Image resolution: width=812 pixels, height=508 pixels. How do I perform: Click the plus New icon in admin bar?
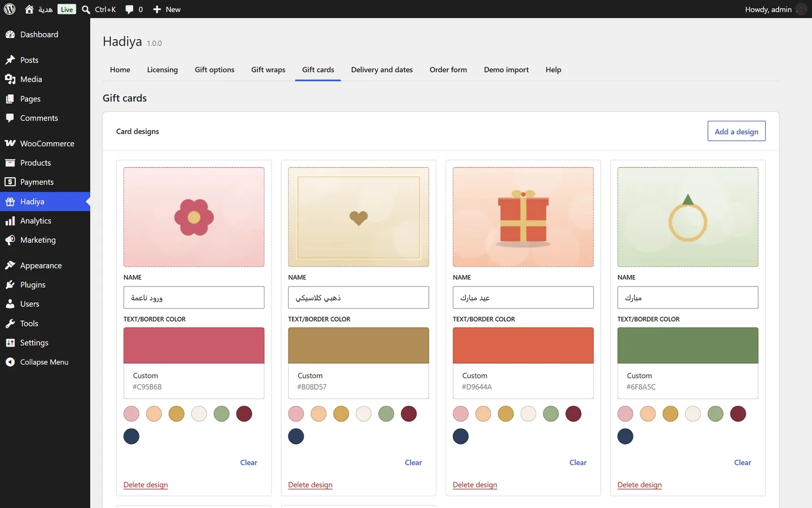click(x=157, y=9)
